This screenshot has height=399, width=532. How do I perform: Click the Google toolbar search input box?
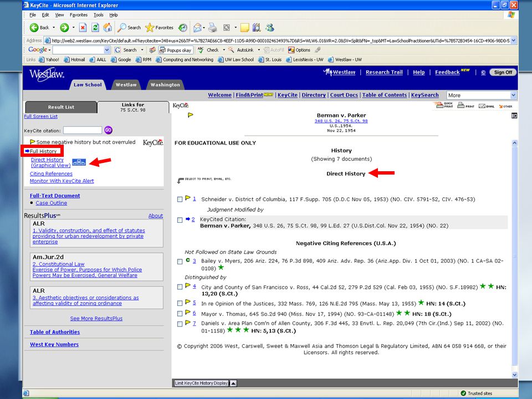78,50
